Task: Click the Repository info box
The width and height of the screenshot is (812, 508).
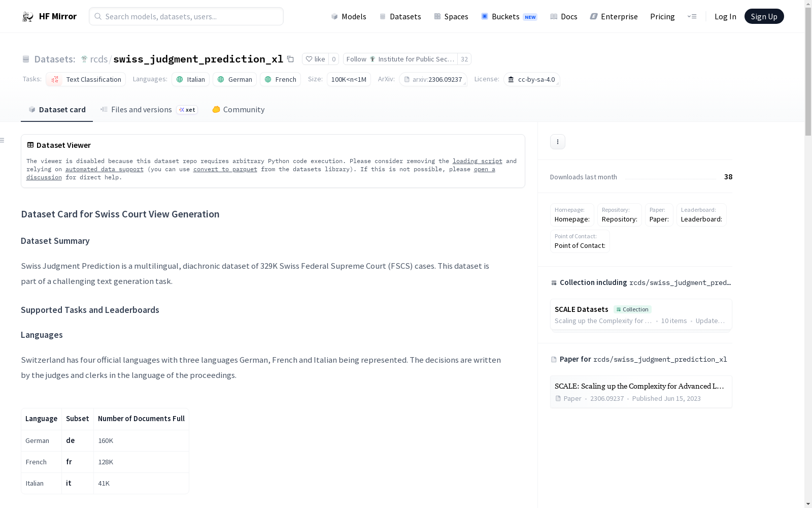Action: (x=620, y=215)
